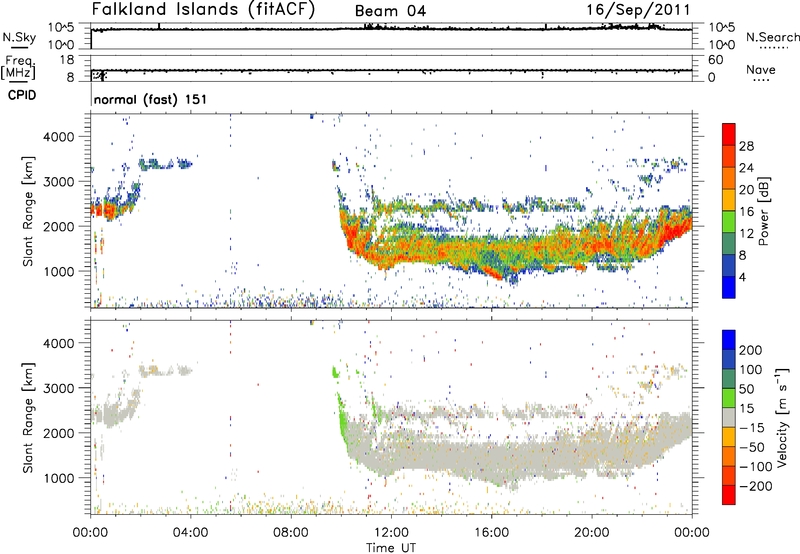Click the 'Power [dB]' colorbar label

click(763, 211)
